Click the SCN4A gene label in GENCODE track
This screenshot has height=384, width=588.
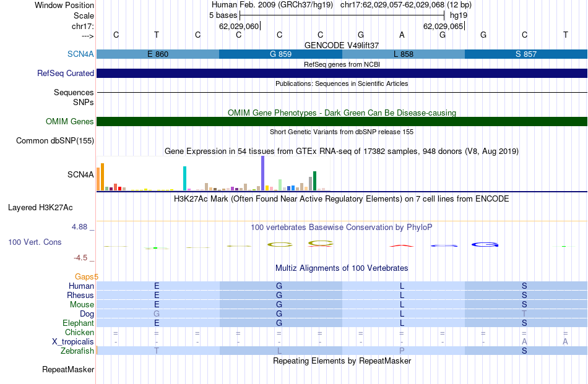pyautogui.click(x=80, y=54)
